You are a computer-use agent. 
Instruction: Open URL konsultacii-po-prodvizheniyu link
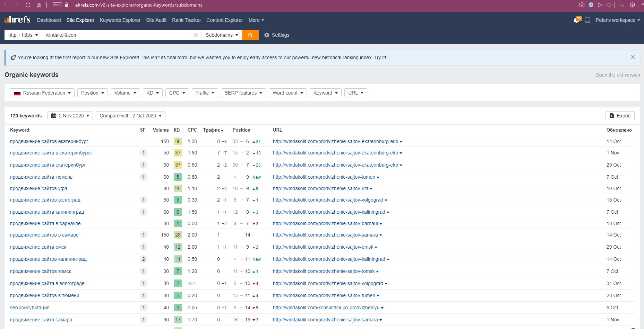point(326,308)
